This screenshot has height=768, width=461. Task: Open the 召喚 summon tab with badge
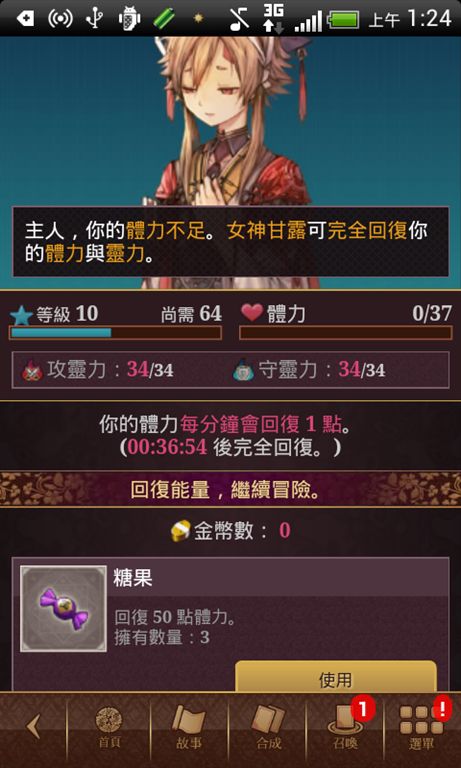345,727
